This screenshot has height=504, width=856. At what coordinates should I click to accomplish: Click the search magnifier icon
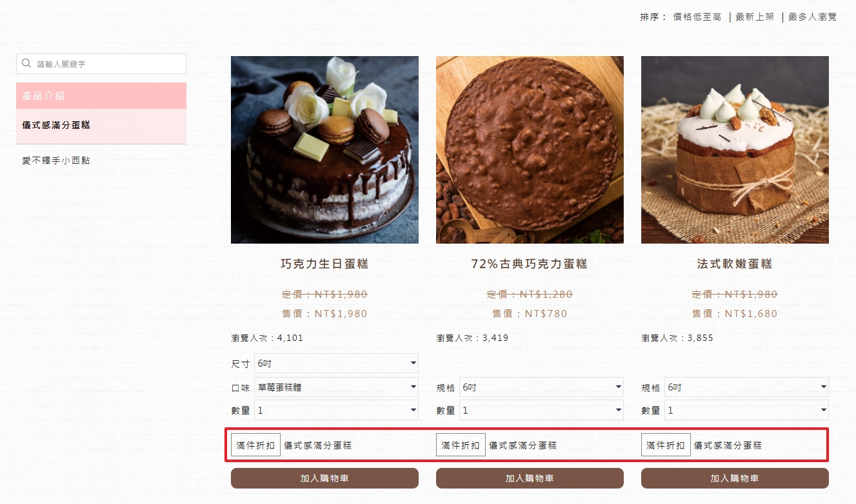(26, 63)
